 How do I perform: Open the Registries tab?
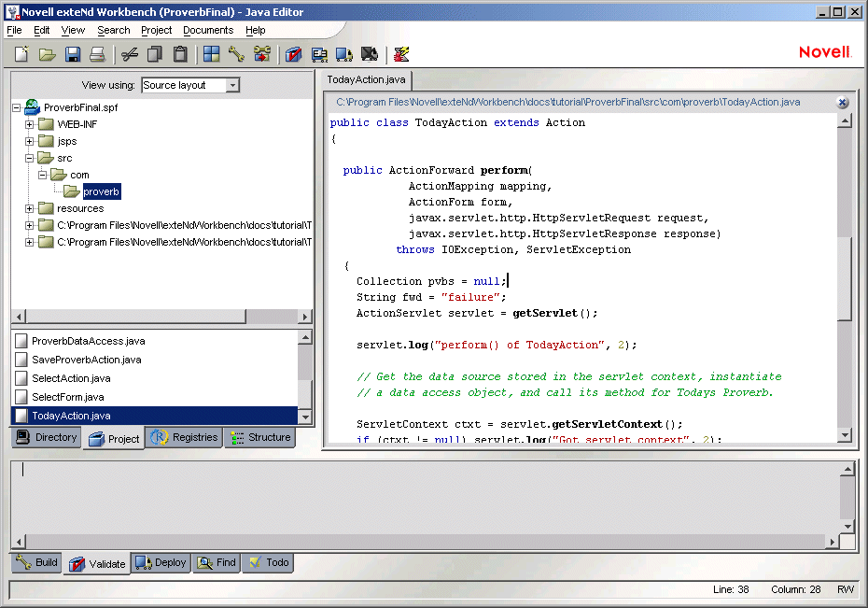pos(184,437)
